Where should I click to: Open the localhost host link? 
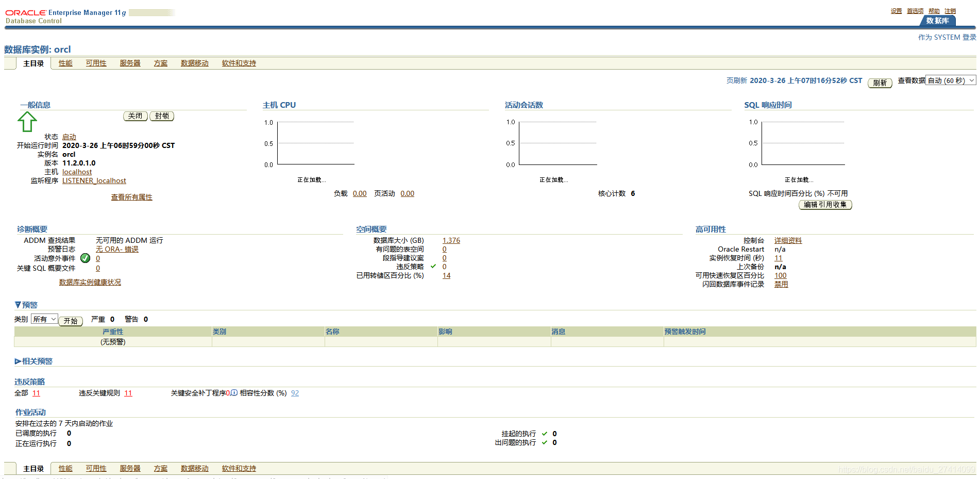coord(77,172)
